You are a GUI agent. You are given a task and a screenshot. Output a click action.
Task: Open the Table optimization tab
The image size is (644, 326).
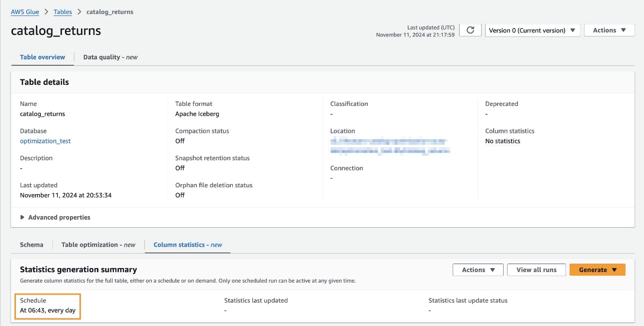click(x=98, y=245)
